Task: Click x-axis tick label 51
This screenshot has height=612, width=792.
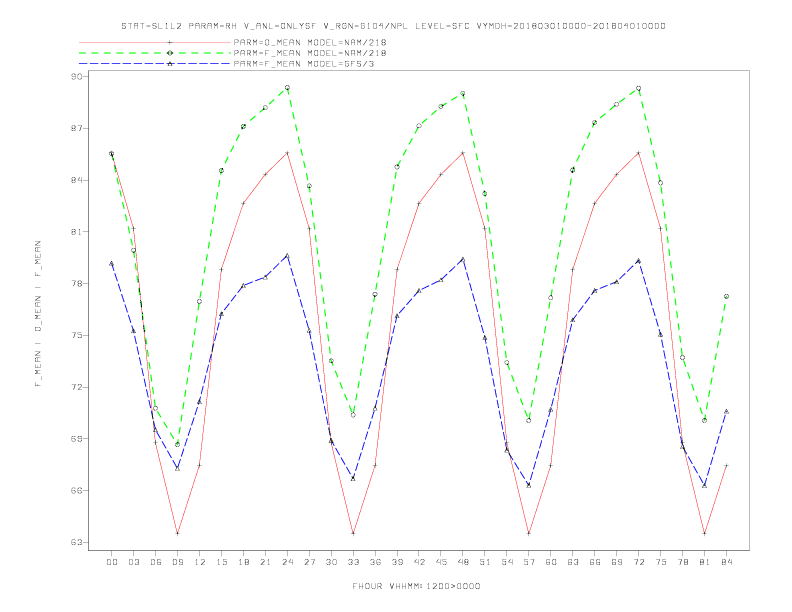Action: [485, 562]
